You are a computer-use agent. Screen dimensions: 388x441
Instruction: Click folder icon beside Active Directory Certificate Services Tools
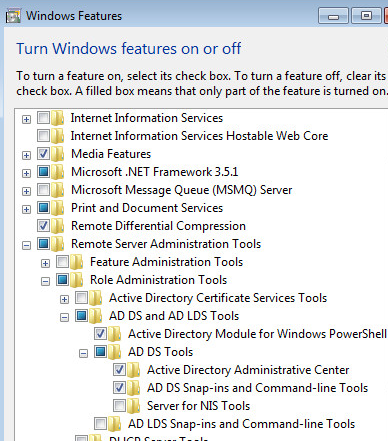coord(96,298)
